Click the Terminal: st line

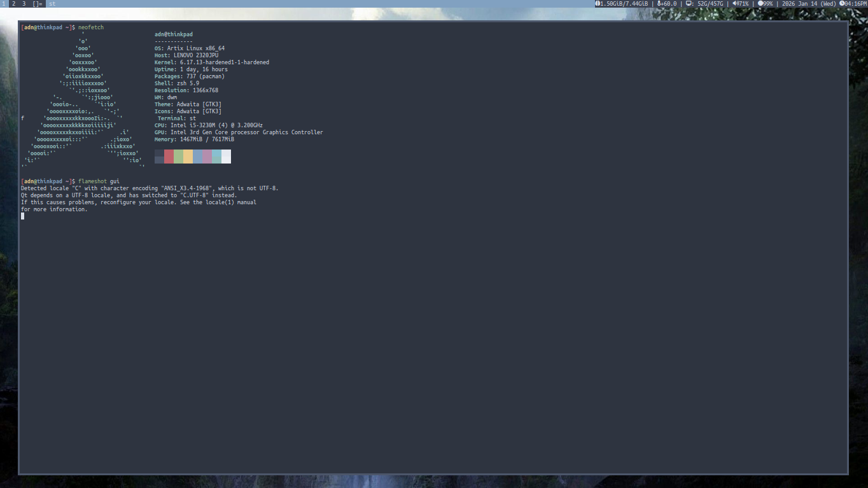tap(177, 118)
